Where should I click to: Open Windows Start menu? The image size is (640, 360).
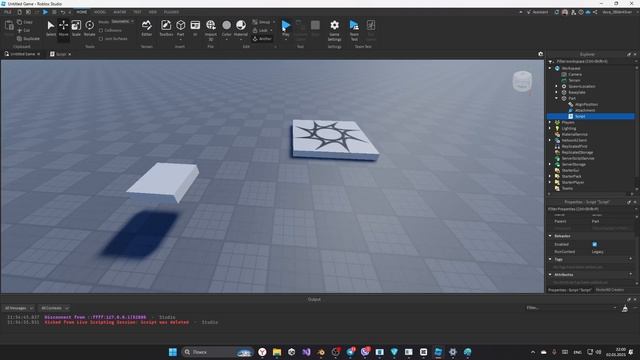(x=173, y=352)
